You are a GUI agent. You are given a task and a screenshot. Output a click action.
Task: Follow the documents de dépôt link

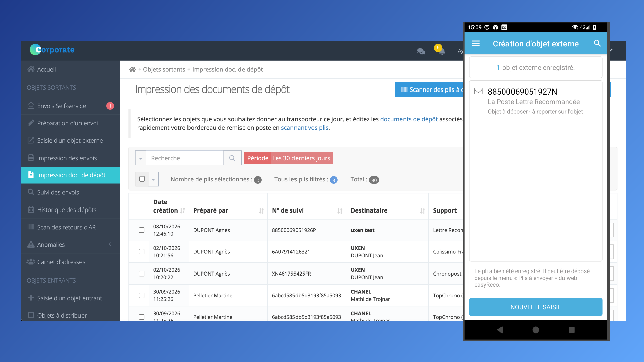[409, 119]
